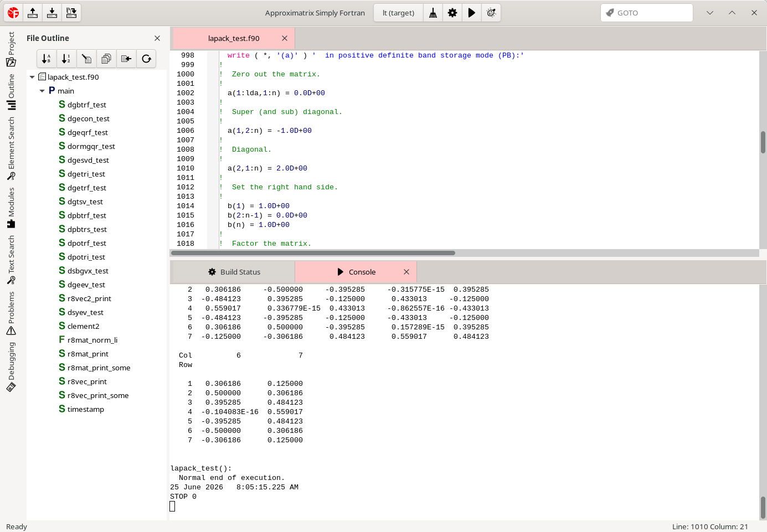767x532 pixels.
Task: Switch to the Build Status tab
Action: click(234, 272)
